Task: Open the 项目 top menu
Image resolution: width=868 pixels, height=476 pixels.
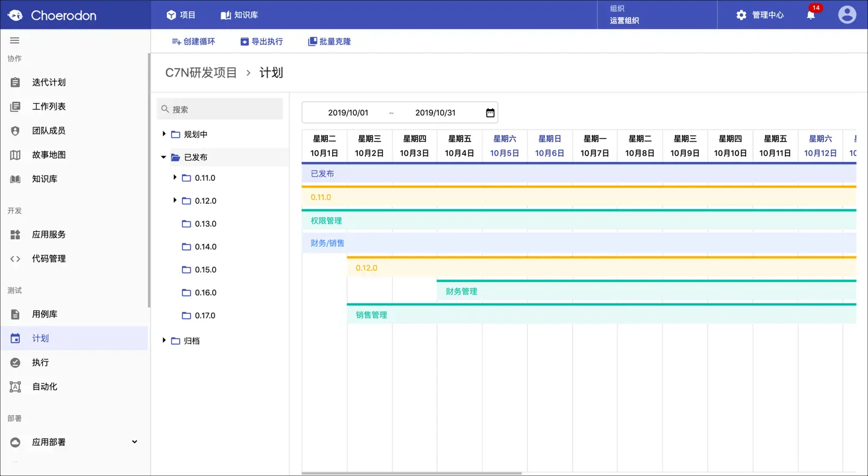Action: [x=181, y=15]
